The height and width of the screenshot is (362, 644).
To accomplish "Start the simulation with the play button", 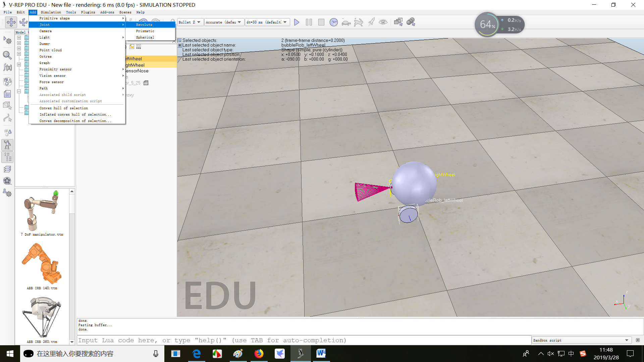I will tap(297, 22).
